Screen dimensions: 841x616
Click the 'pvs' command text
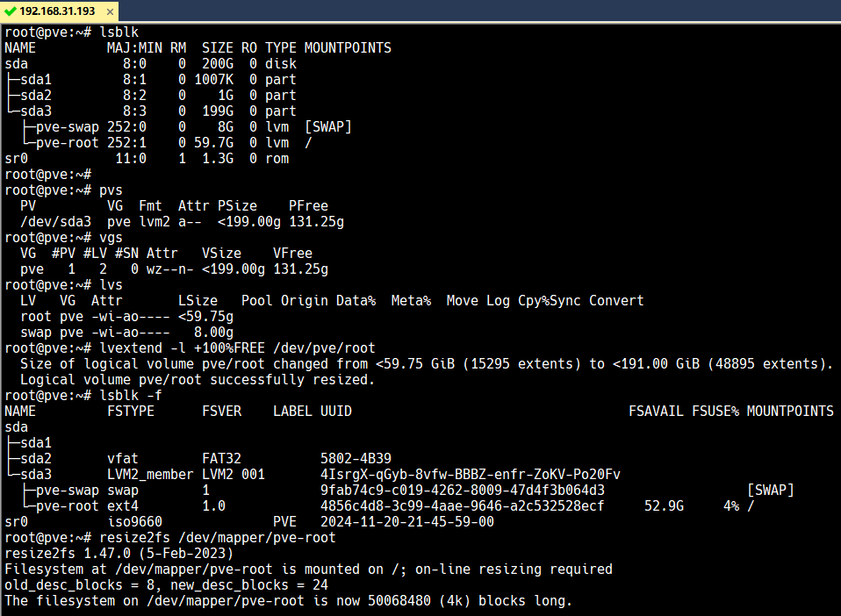[111, 190]
